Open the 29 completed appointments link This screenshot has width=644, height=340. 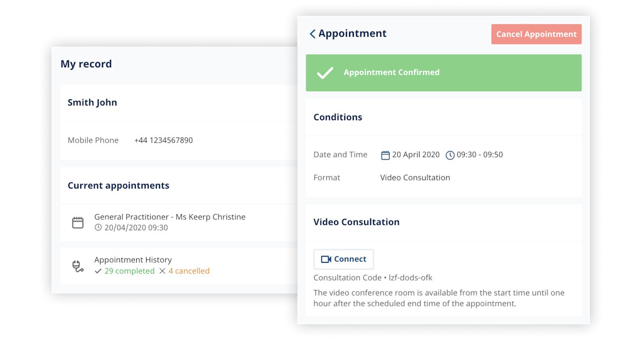pos(129,271)
